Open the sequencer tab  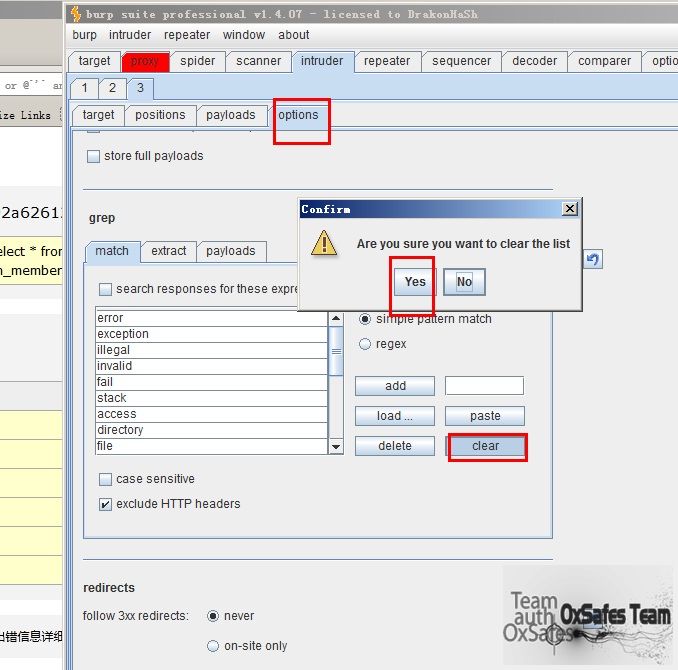(x=461, y=61)
